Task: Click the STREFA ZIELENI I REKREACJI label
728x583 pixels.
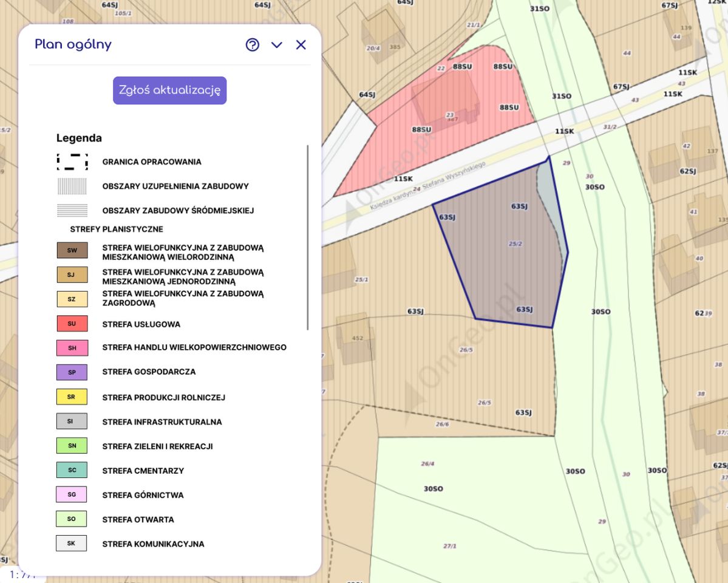Action: (x=157, y=446)
